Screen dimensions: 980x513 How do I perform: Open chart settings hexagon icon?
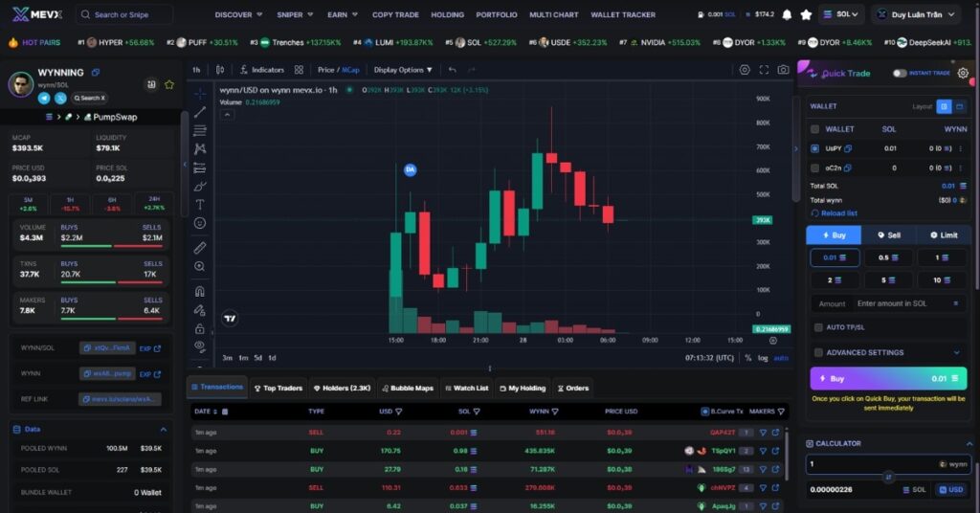pyautogui.click(x=745, y=70)
